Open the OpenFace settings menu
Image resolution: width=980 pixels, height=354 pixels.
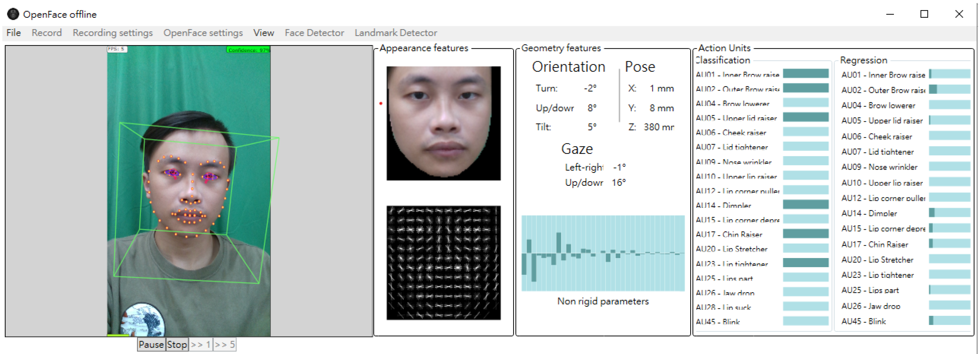(203, 33)
